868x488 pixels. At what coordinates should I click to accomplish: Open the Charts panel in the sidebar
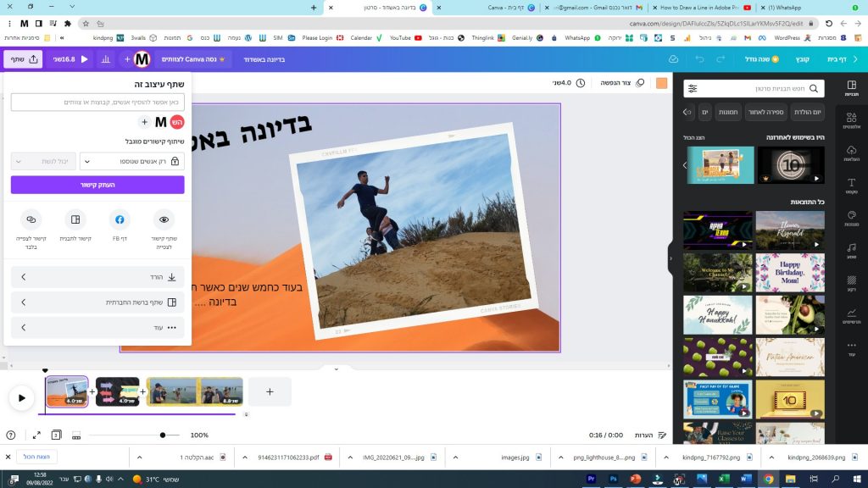pos(851,316)
